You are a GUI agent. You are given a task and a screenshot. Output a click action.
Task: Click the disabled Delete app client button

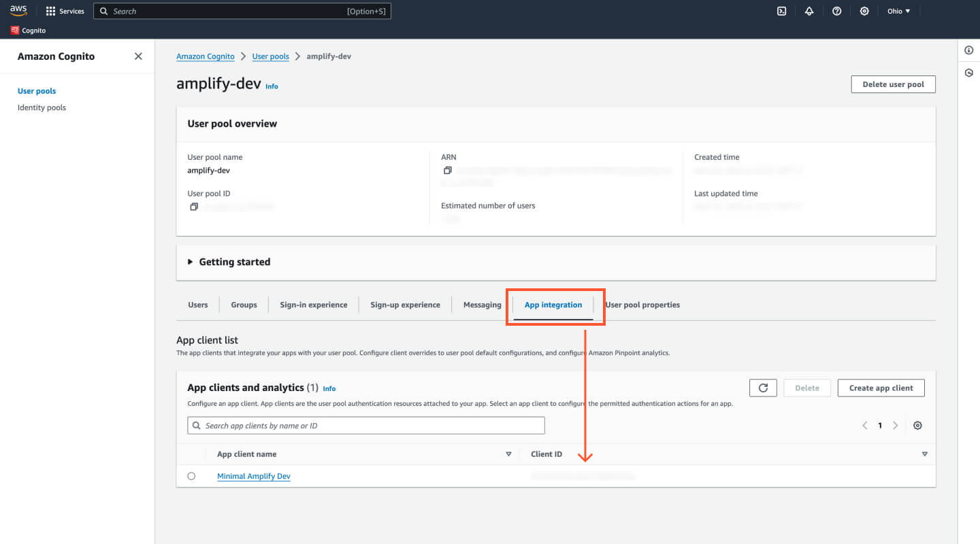pyautogui.click(x=807, y=388)
